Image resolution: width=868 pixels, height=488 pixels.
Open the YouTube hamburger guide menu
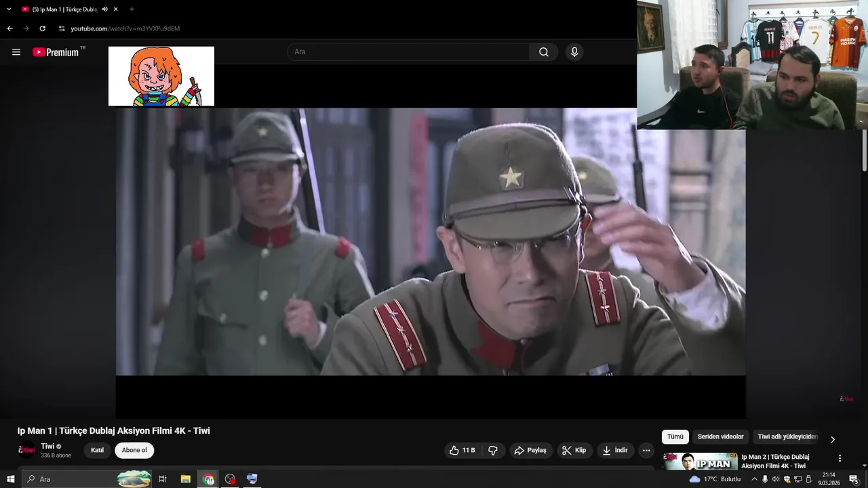(16, 52)
